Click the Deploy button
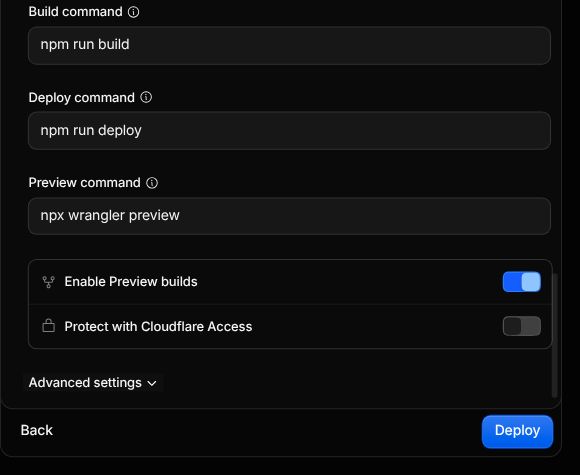Screen dimensions: 580x475 point(517,431)
